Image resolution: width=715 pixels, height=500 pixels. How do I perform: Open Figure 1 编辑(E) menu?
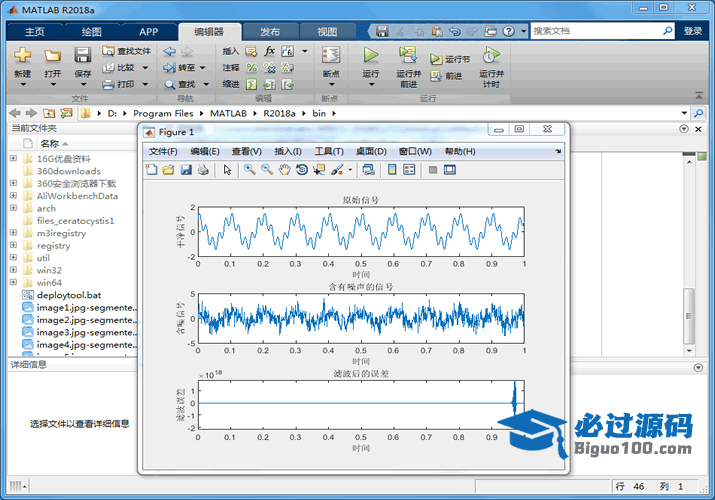tap(204, 151)
